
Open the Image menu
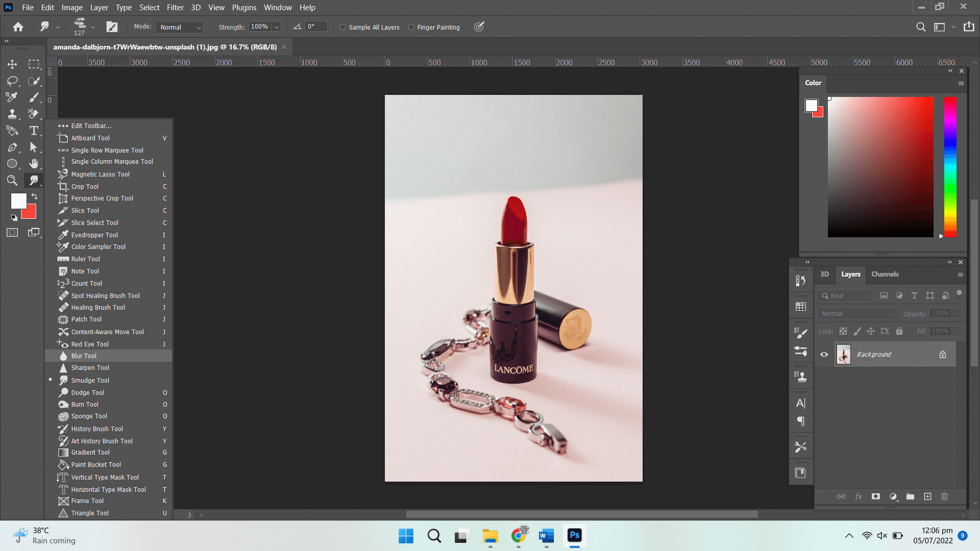(x=72, y=8)
